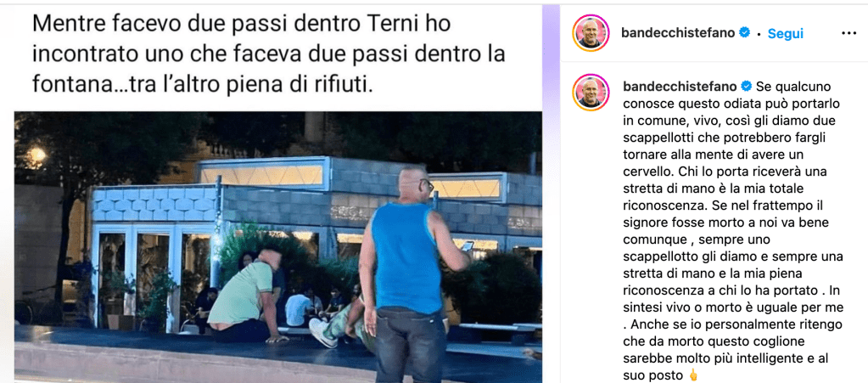Image resolution: width=868 pixels, height=383 pixels.
Task: Click the caption's profile avatar
Action: click(591, 93)
